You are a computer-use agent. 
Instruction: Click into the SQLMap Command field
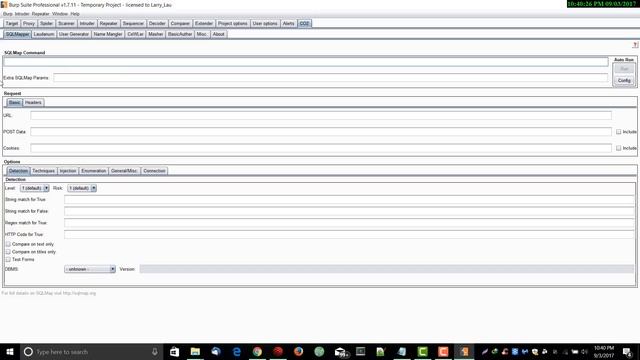pyautogui.click(x=306, y=62)
